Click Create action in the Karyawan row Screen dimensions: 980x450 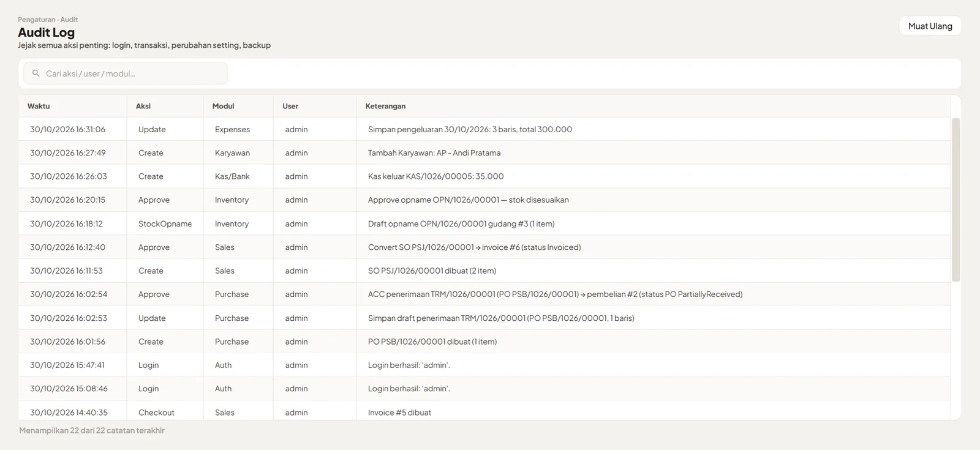[151, 153]
